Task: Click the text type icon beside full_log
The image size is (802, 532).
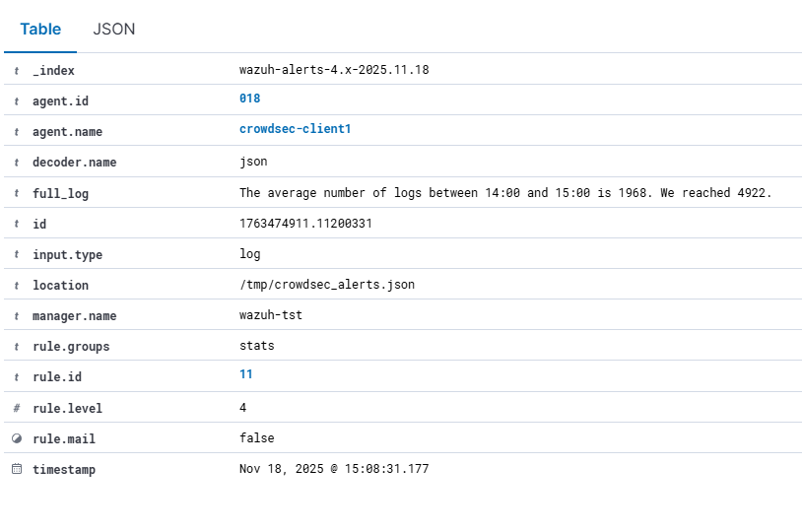Action: [17, 194]
